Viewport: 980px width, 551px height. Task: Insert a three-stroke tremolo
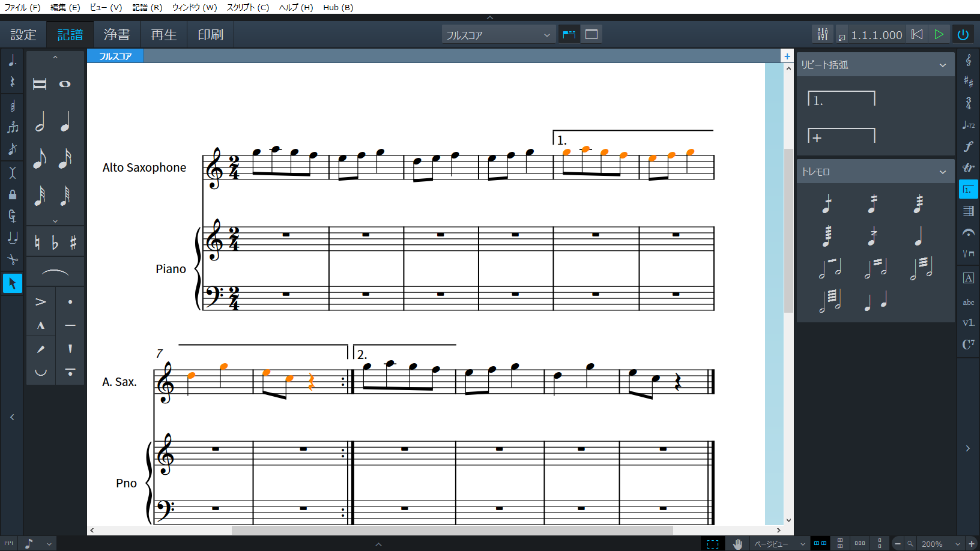click(918, 204)
